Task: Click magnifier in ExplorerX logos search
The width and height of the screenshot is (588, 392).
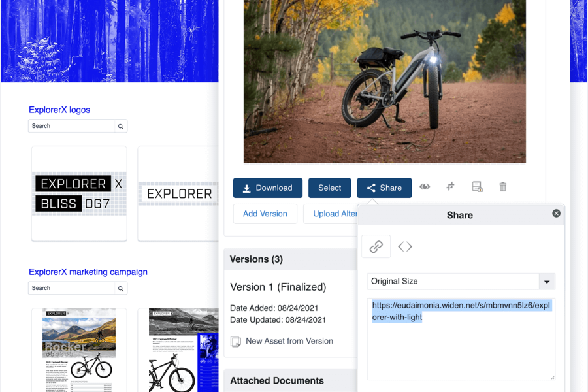Action: 121,126
